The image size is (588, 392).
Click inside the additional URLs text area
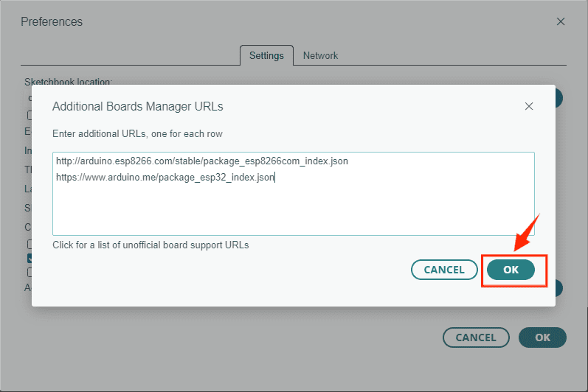click(x=294, y=194)
